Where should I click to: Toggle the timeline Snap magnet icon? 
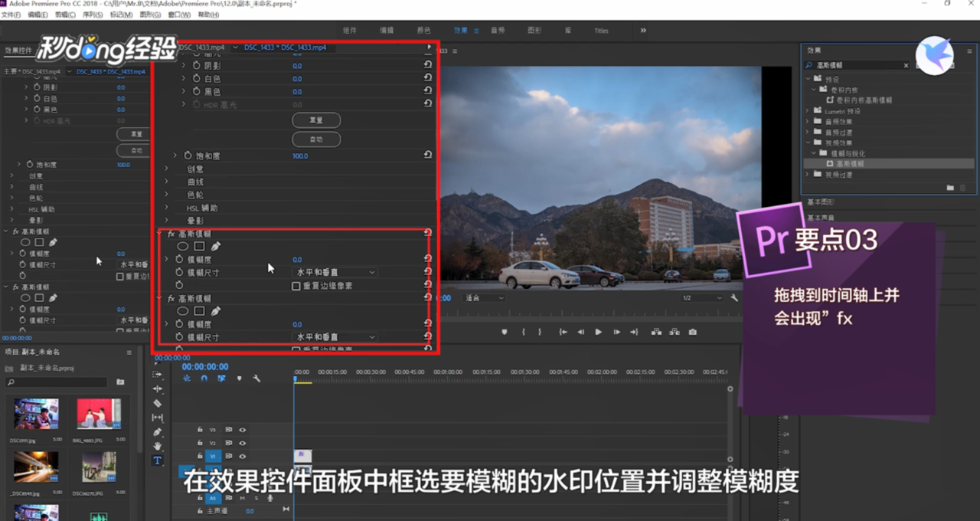click(204, 378)
